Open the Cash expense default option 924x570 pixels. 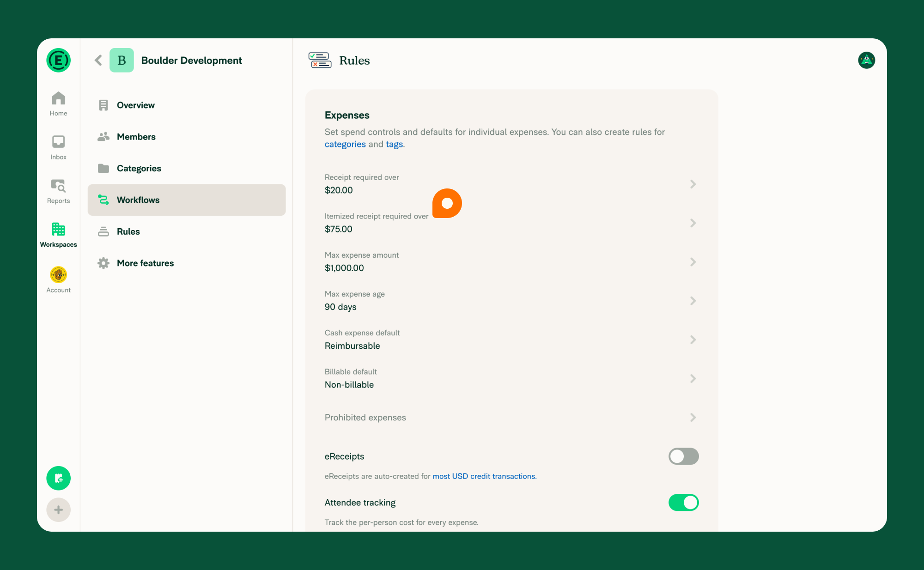pyautogui.click(x=693, y=340)
